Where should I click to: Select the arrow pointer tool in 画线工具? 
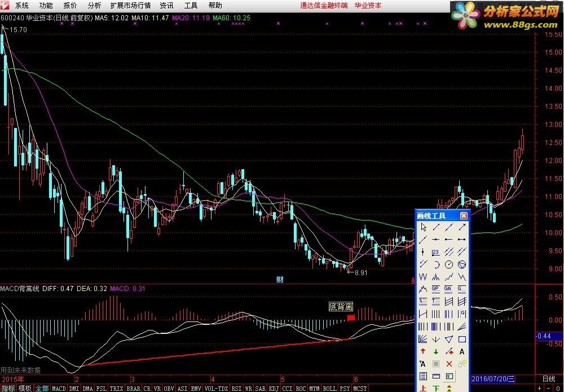pos(423,227)
